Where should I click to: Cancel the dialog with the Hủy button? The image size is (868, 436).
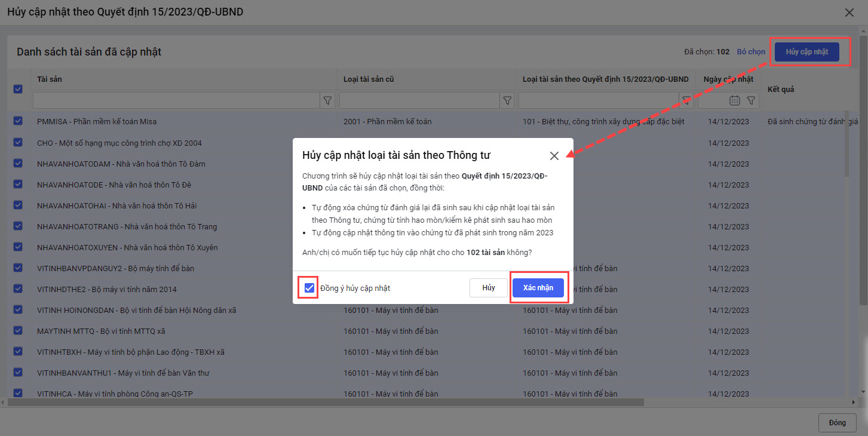[489, 288]
